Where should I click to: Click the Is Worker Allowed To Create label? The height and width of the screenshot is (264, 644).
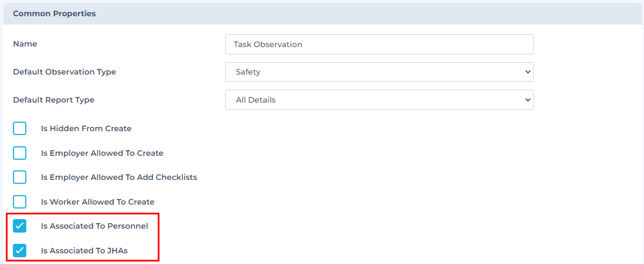point(98,202)
